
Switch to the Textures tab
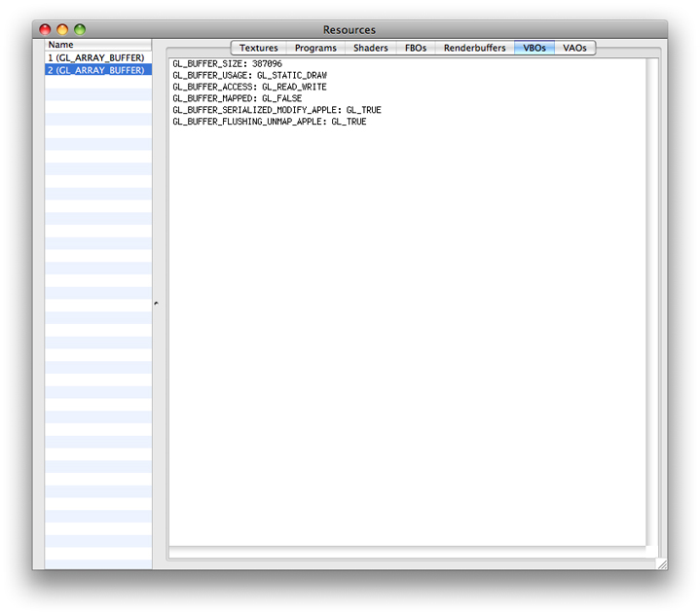click(x=259, y=48)
